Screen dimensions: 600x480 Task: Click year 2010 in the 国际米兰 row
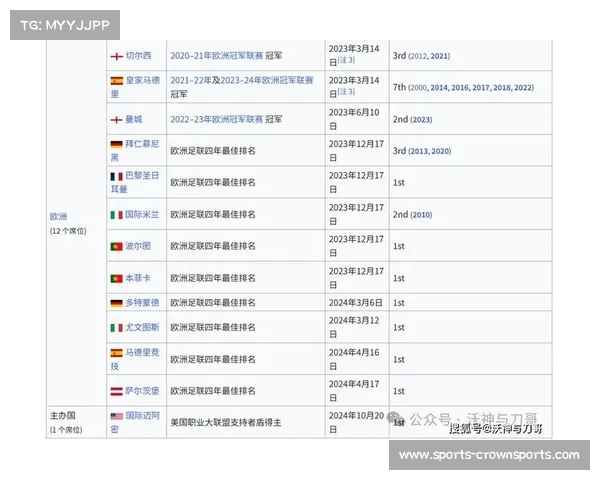point(421,215)
